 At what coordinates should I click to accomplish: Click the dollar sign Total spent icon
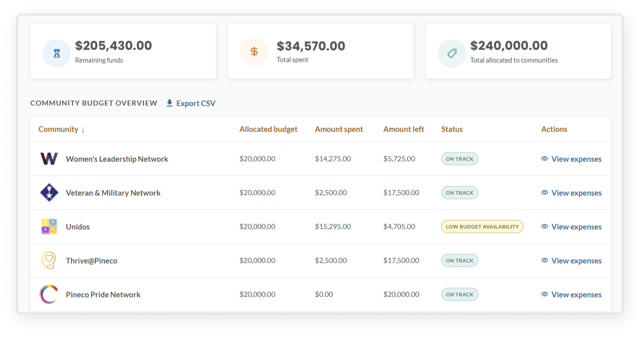(x=254, y=52)
